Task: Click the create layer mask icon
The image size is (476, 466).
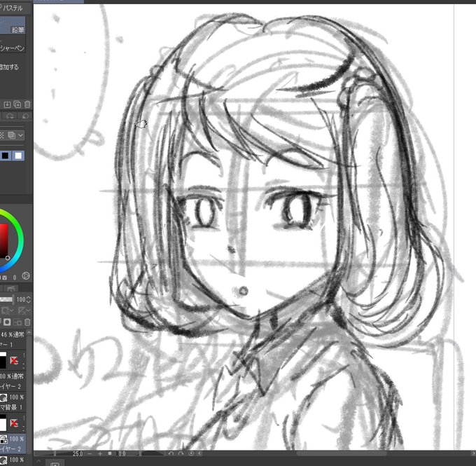Action: coord(7,322)
